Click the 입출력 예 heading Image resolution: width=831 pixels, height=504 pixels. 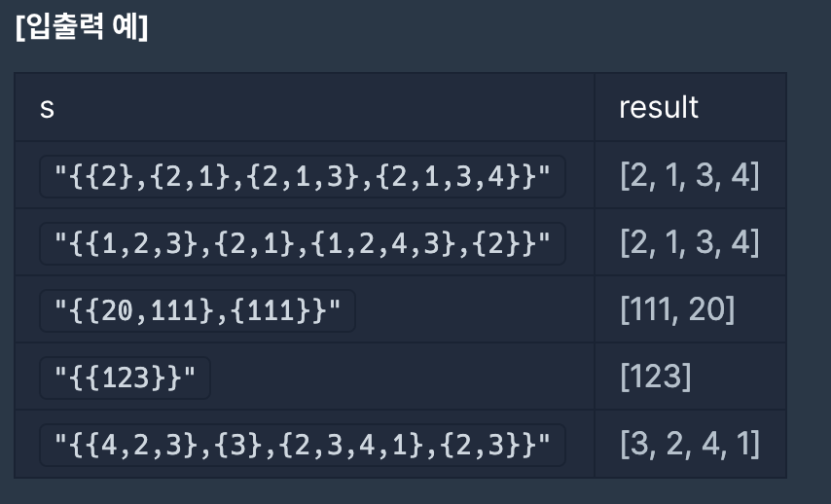click(x=82, y=26)
